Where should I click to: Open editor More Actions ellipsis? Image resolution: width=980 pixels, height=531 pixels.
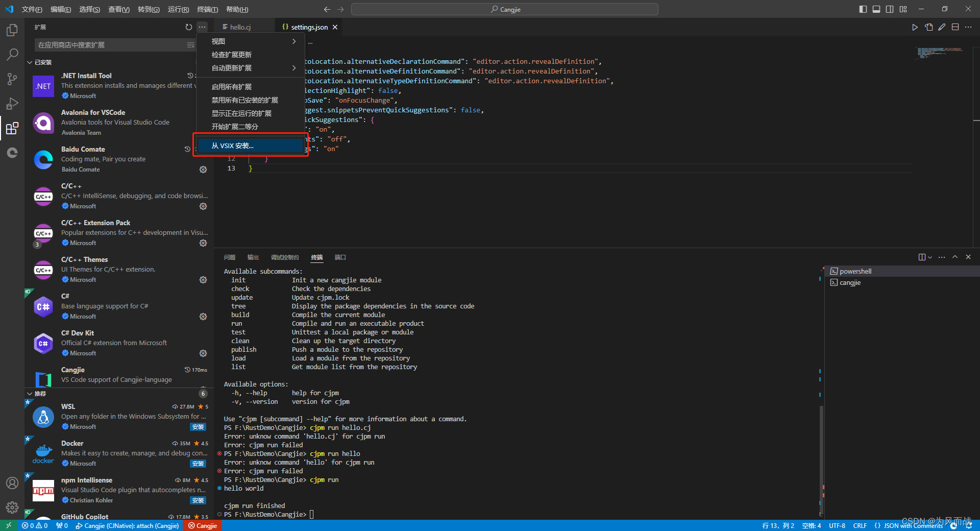click(x=968, y=27)
